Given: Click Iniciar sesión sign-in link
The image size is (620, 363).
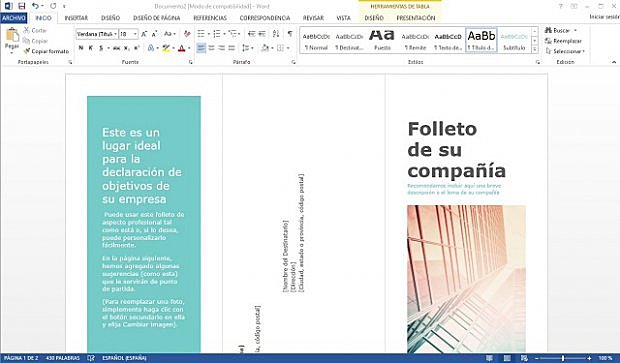Looking at the screenshot, I should point(604,17).
